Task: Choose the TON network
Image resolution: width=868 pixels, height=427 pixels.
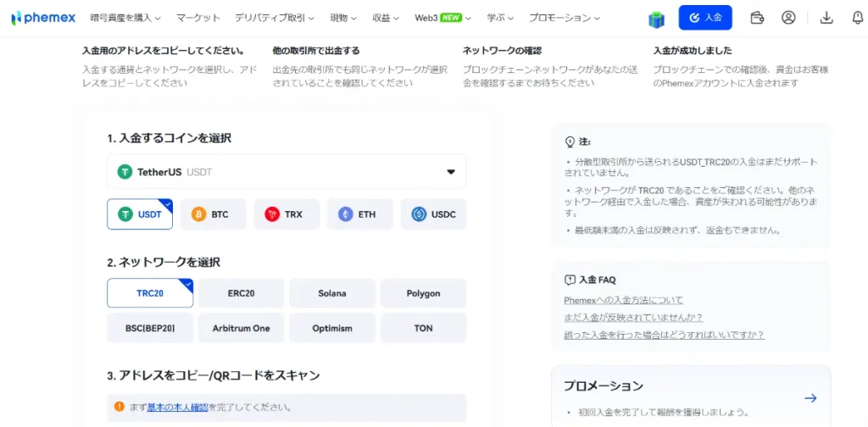Action: pos(424,328)
